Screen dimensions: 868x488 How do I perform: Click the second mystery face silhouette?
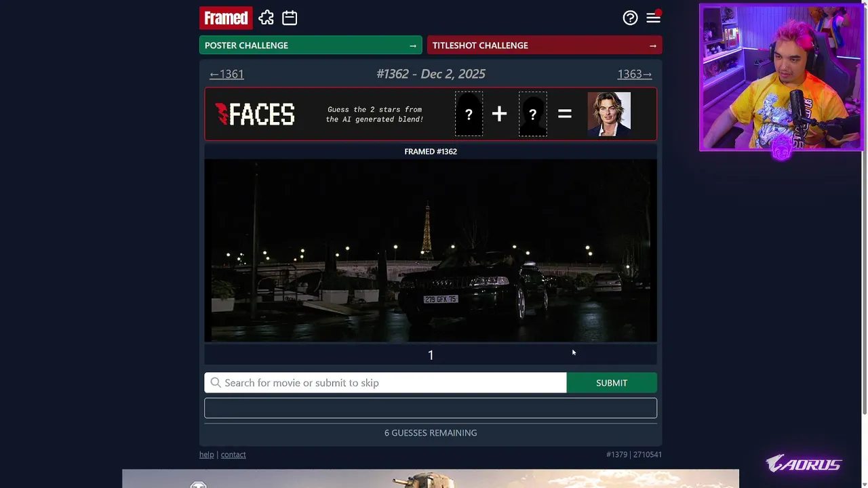tap(533, 114)
